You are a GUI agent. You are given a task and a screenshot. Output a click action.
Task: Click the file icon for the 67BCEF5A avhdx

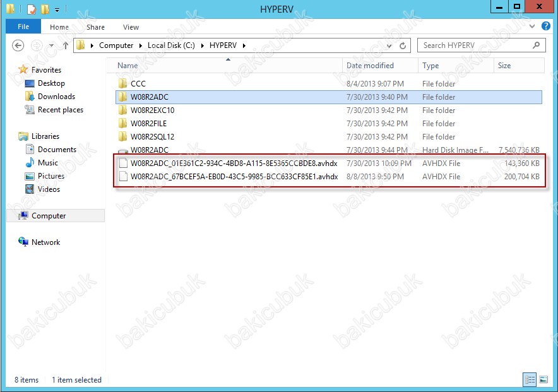[123, 177]
